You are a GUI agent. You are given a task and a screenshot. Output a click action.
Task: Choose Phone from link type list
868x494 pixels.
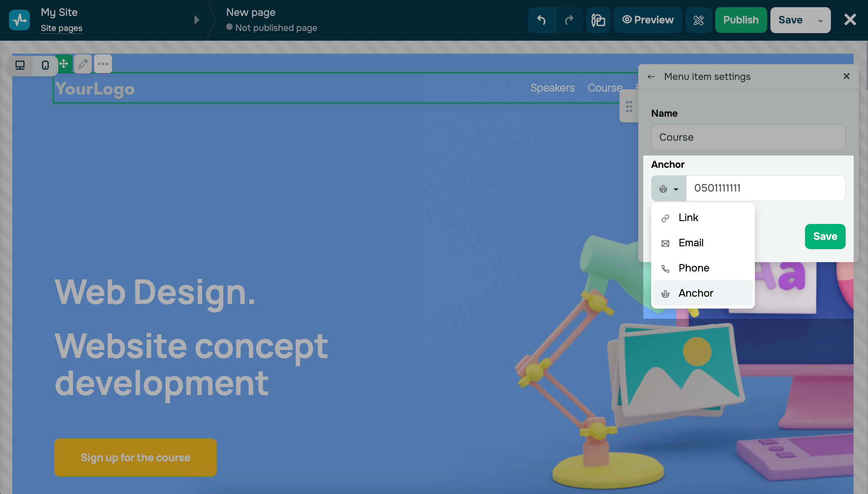point(694,268)
